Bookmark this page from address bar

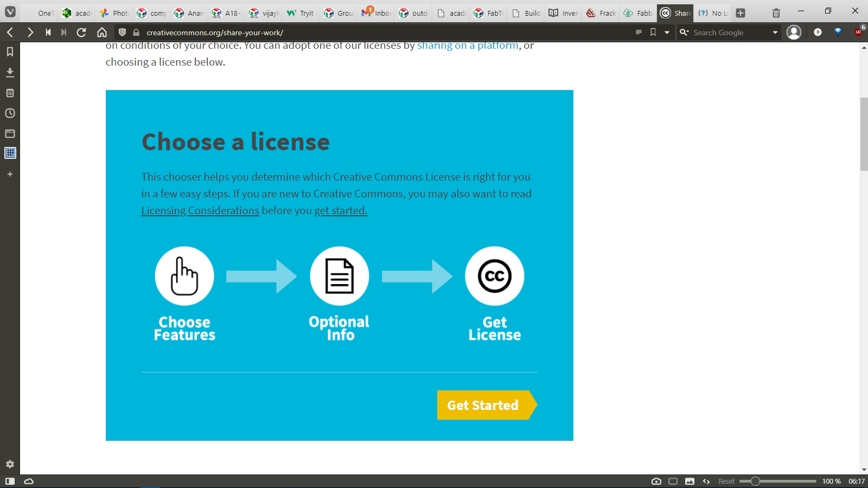(653, 33)
